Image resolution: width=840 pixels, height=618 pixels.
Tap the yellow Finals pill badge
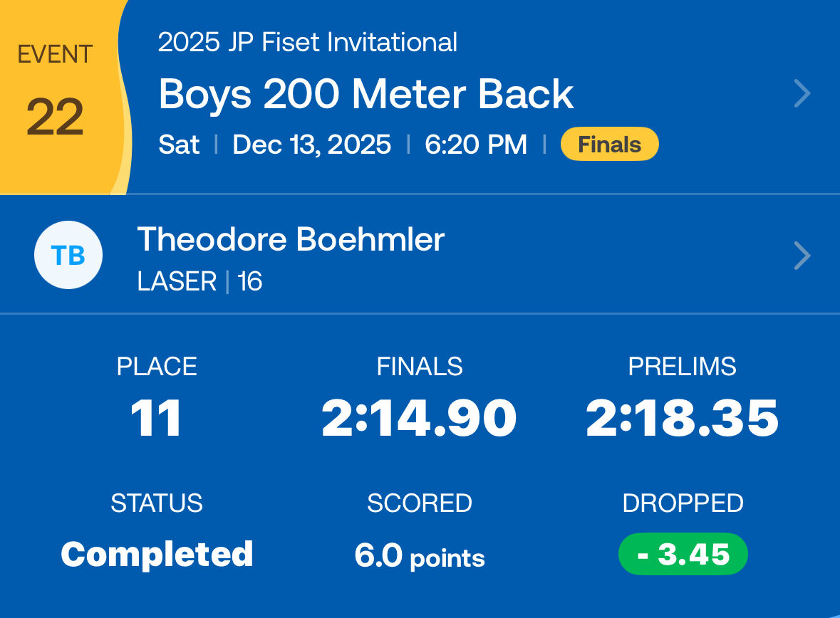click(609, 145)
